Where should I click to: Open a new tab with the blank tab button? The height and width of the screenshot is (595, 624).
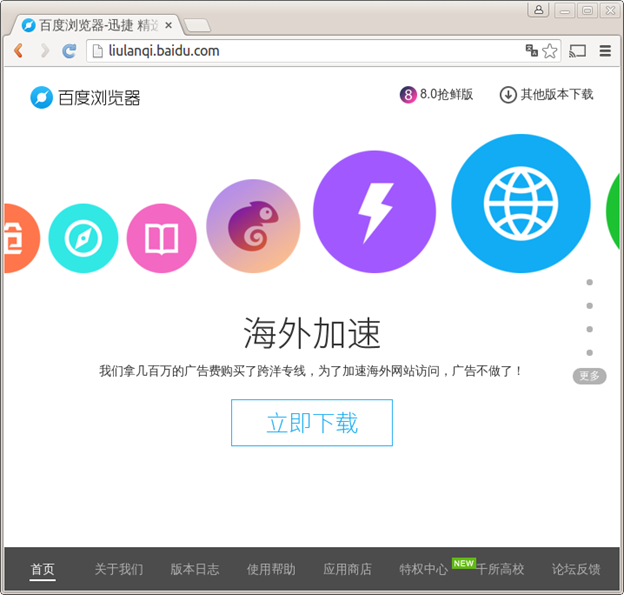coord(197,25)
